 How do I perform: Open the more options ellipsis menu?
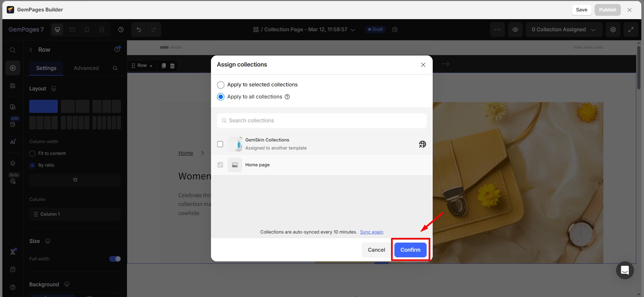coord(497,30)
